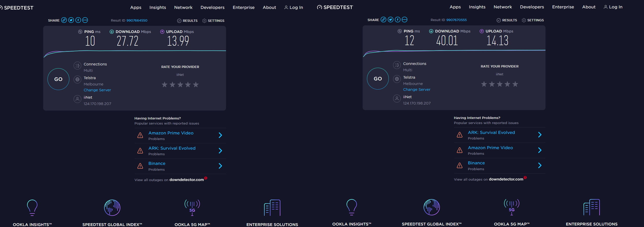Open Enterprise Solutions building icon in left window
The width and height of the screenshot is (644, 227).
pos(272,207)
